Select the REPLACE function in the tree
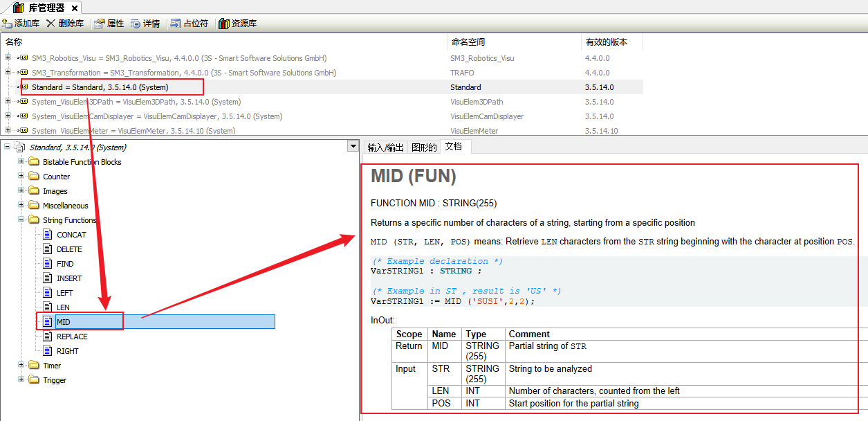868x421 pixels. [72, 337]
